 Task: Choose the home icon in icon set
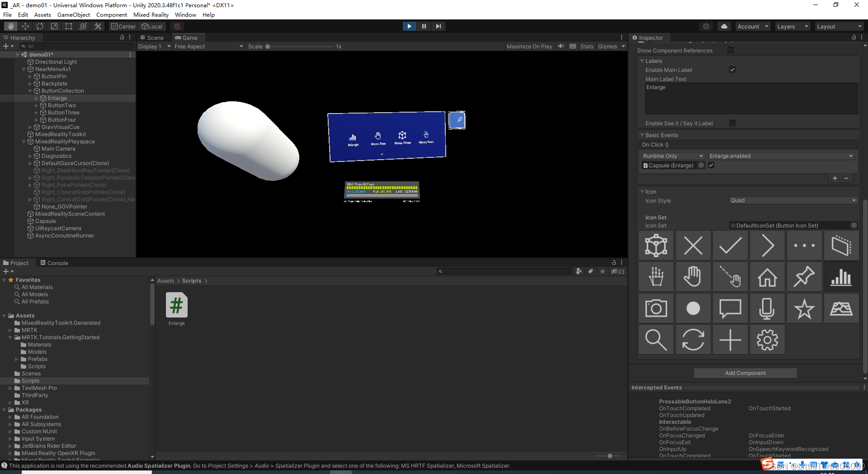click(767, 277)
